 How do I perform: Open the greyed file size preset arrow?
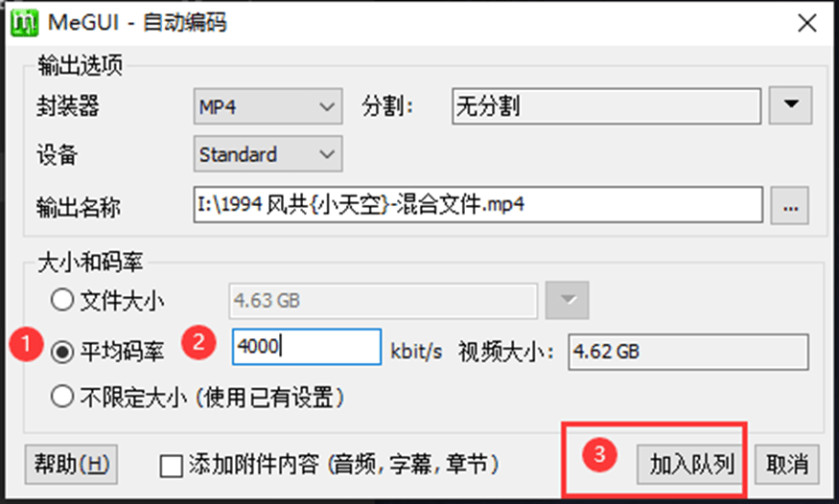567,301
